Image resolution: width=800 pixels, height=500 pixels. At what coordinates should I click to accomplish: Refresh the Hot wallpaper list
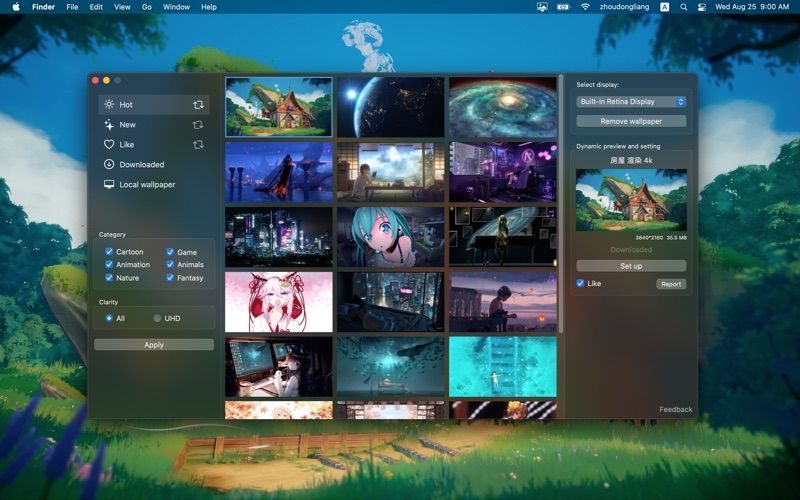pyautogui.click(x=198, y=105)
